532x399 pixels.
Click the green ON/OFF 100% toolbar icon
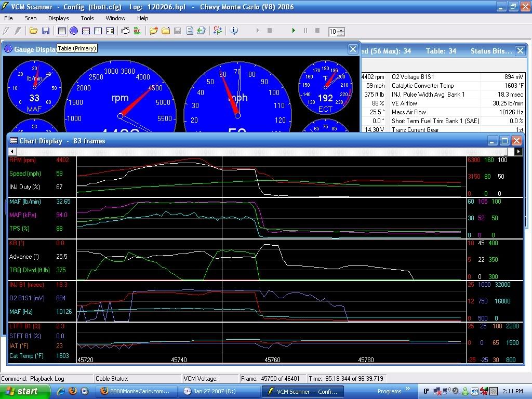(137, 31)
